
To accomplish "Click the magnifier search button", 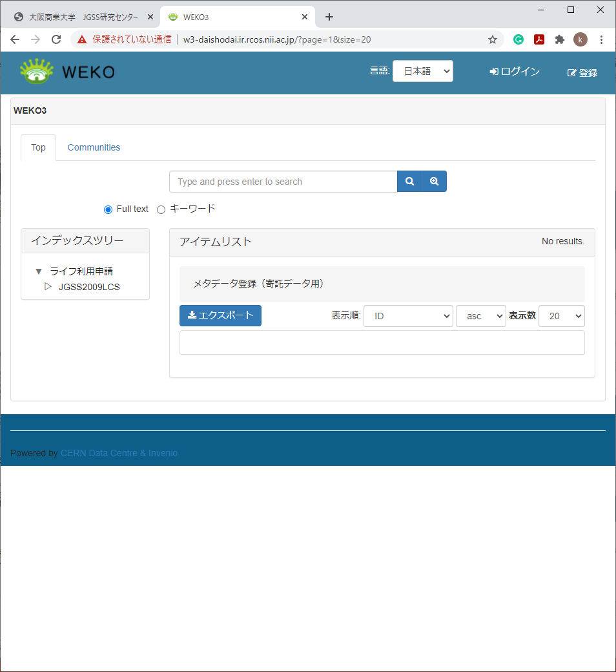I will pos(409,182).
